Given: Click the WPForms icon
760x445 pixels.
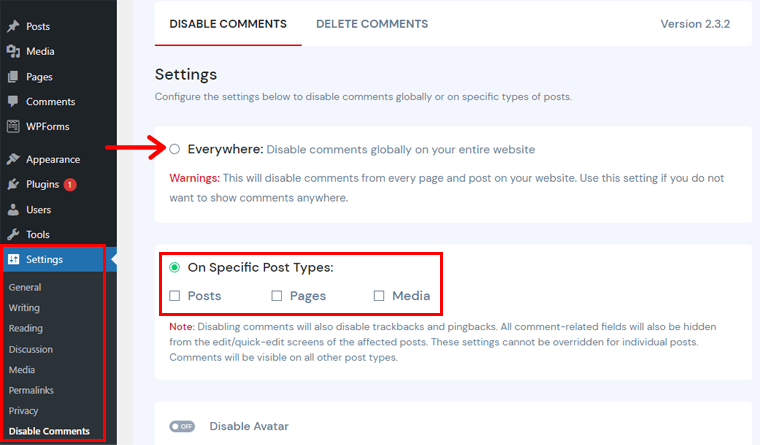Looking at the screenshot, I should pyautogui.click(x=13, y=126).
